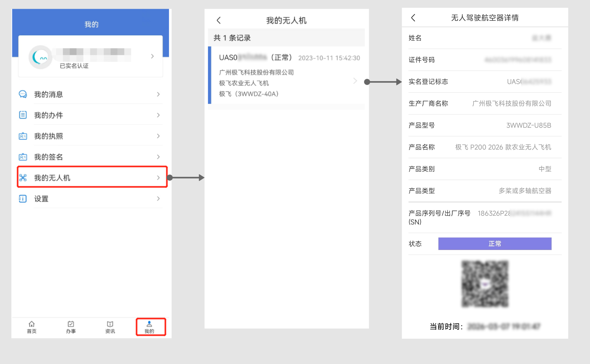Click the signature card icon beside 我的签名

[x=23, y=157]
